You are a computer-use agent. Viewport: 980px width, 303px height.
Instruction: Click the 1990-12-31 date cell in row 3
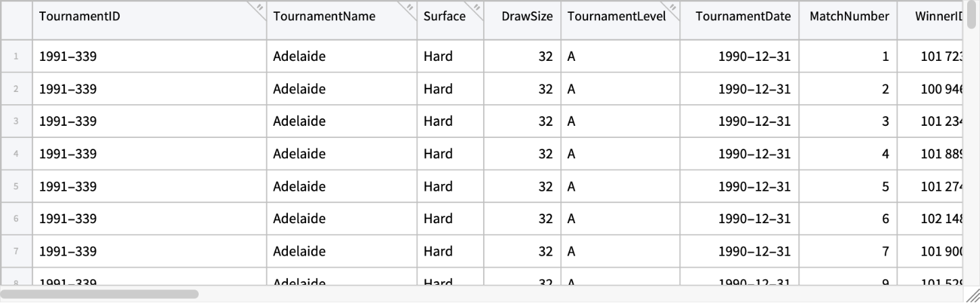pos(739,122)
